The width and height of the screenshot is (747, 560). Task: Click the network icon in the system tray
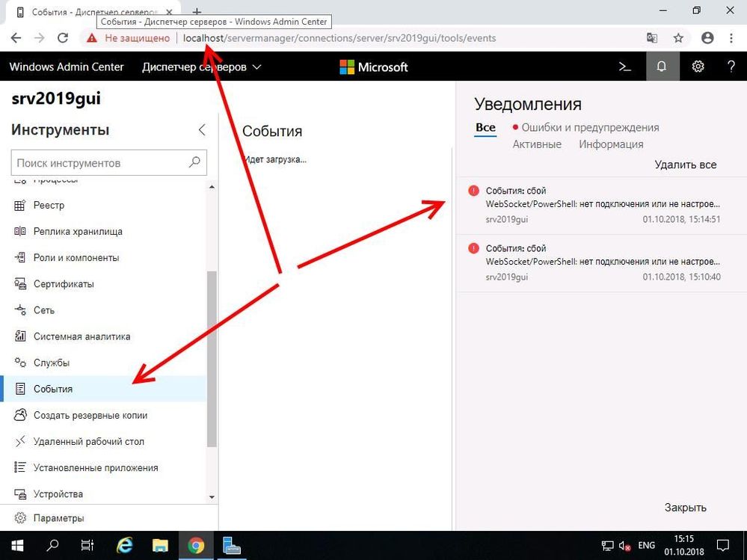click(607, 547)
